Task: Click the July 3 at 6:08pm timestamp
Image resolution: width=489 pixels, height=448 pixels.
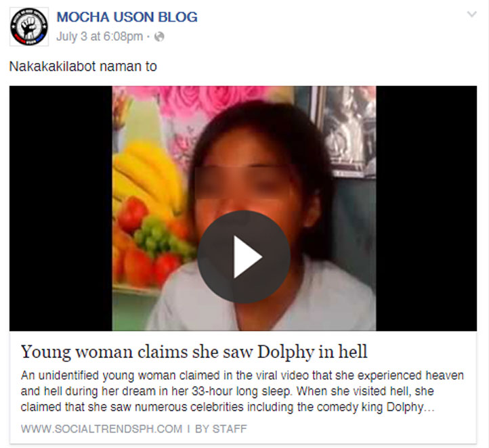Action: click(100, 37)
